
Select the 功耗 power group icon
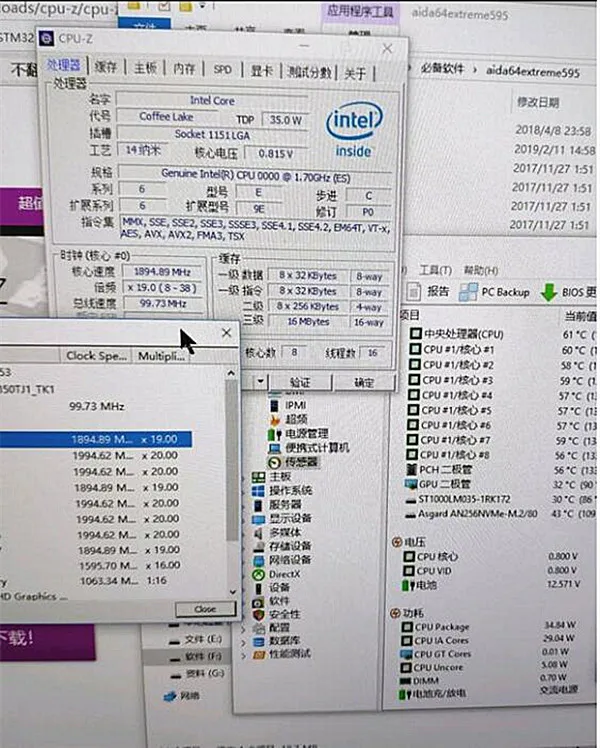point(395,613)
